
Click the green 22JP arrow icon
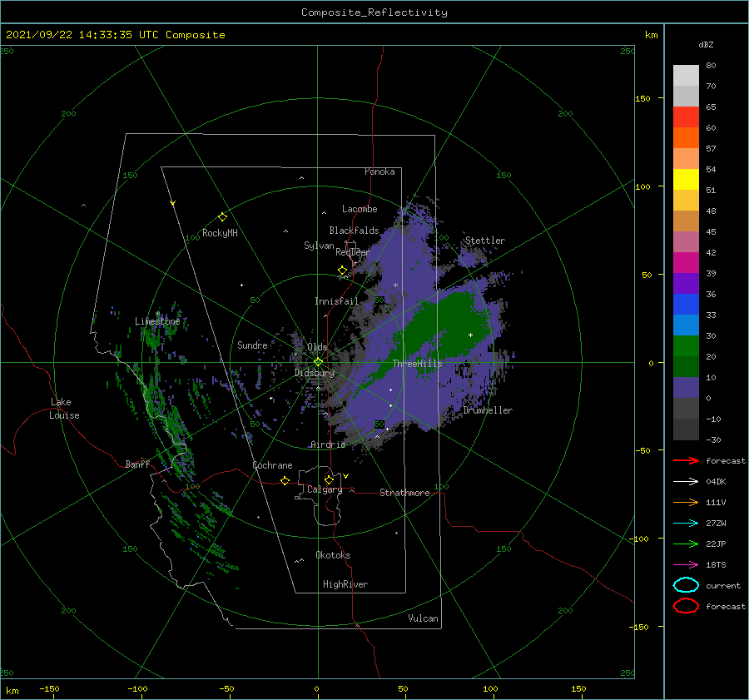click(x=686, y=544)
